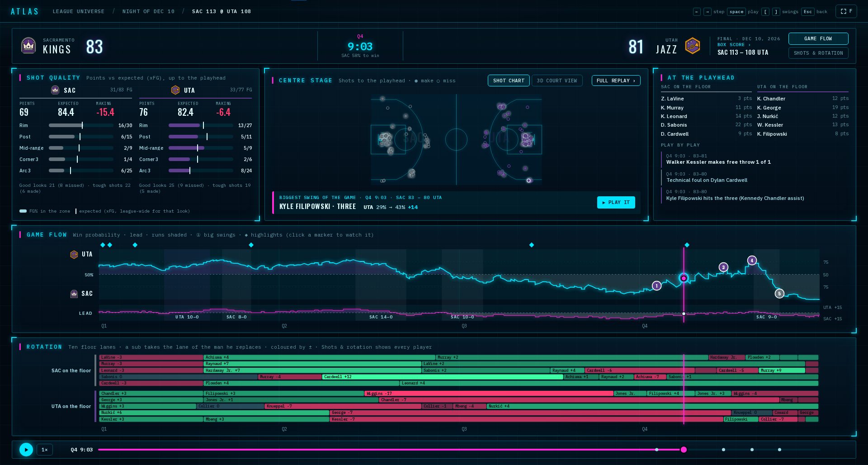Click the Play It button

[x=616, y=202]
